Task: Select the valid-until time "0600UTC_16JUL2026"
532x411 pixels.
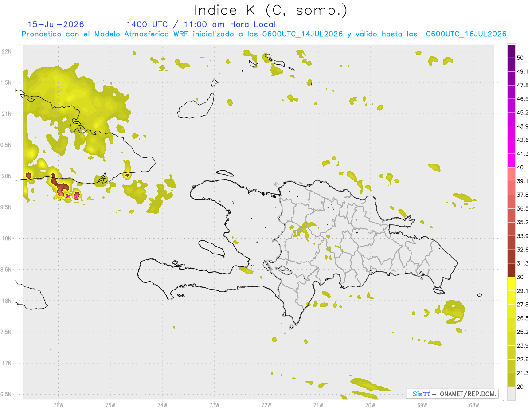Action: (x=466, y=34)
